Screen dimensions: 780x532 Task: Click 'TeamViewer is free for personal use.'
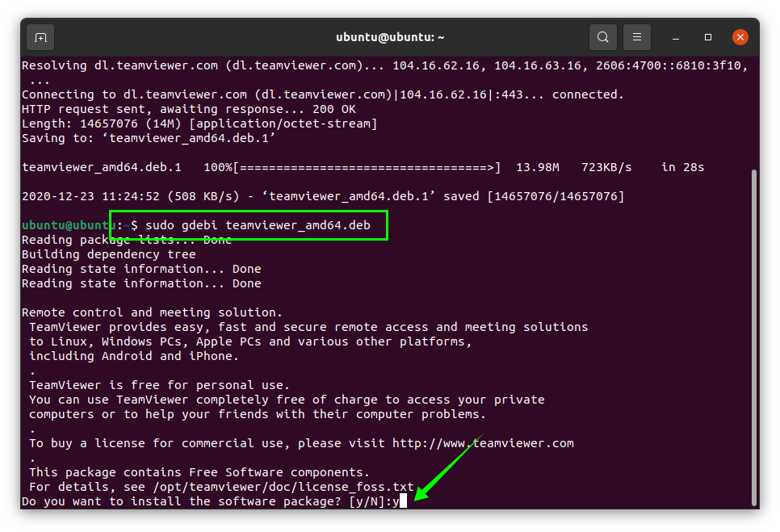[x=159, y=385]
